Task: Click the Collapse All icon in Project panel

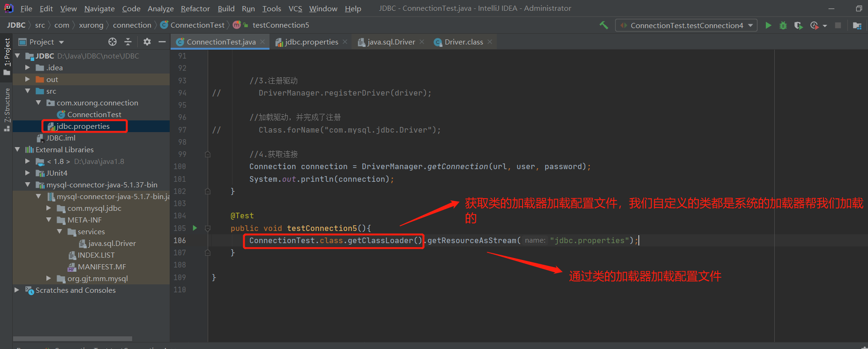Action: click(x=128, y=42)
